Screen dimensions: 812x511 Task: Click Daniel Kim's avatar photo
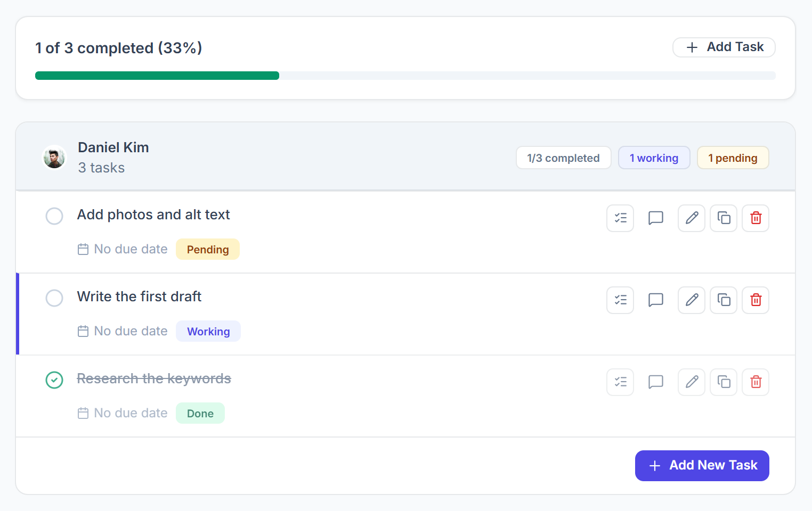pyautogui.click(x=54, y=158)
